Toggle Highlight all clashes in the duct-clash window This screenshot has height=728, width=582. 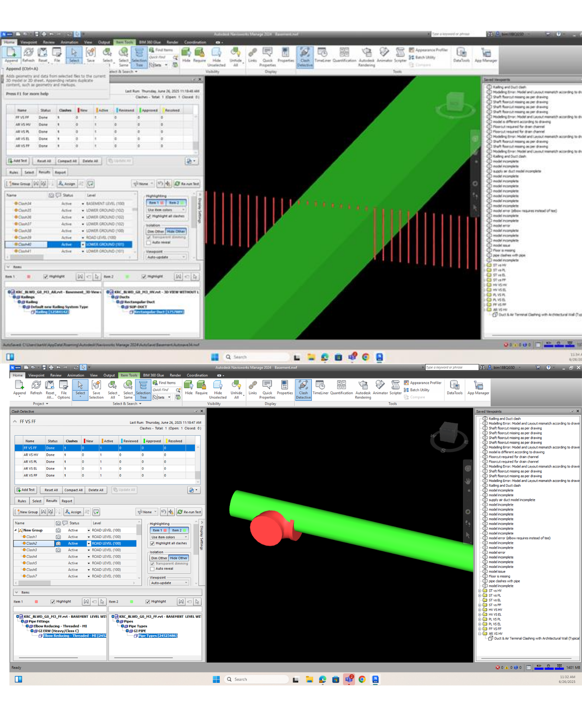pos(149,216)
